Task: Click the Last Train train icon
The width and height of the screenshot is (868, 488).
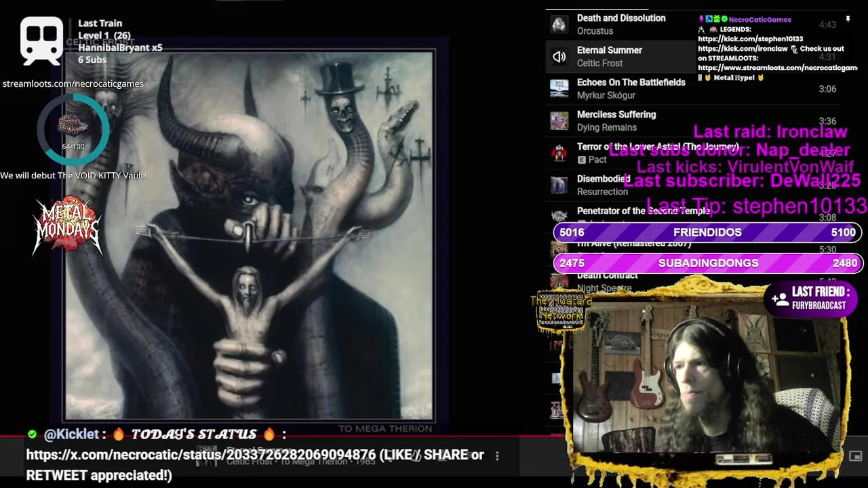Action: (x=41, y=41)
